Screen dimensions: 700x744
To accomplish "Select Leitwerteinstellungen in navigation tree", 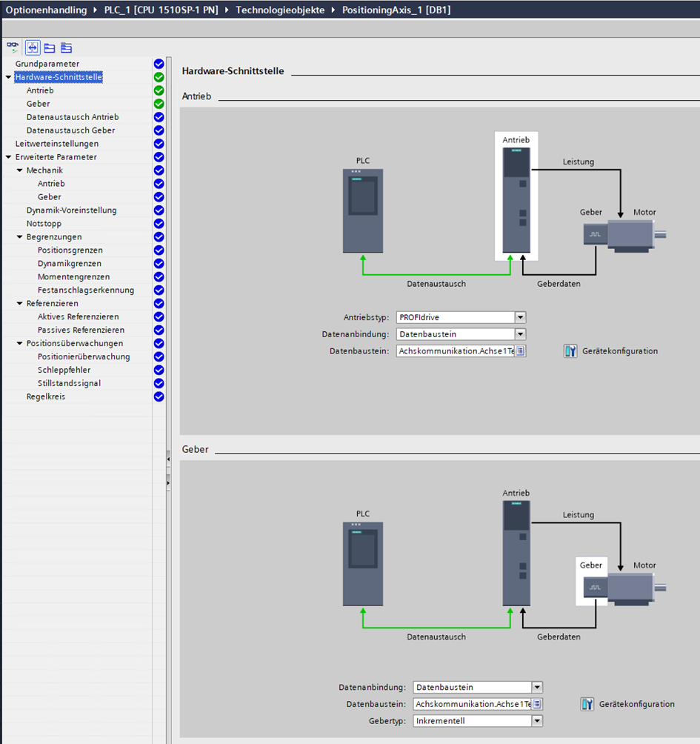I will (x=56, y=144).
